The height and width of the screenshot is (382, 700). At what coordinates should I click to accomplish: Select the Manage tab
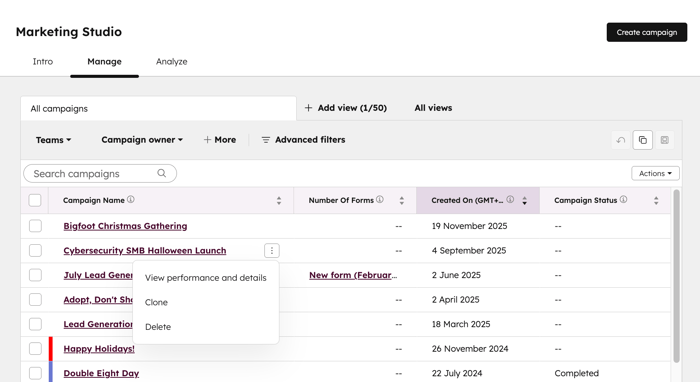coord(104,62)
